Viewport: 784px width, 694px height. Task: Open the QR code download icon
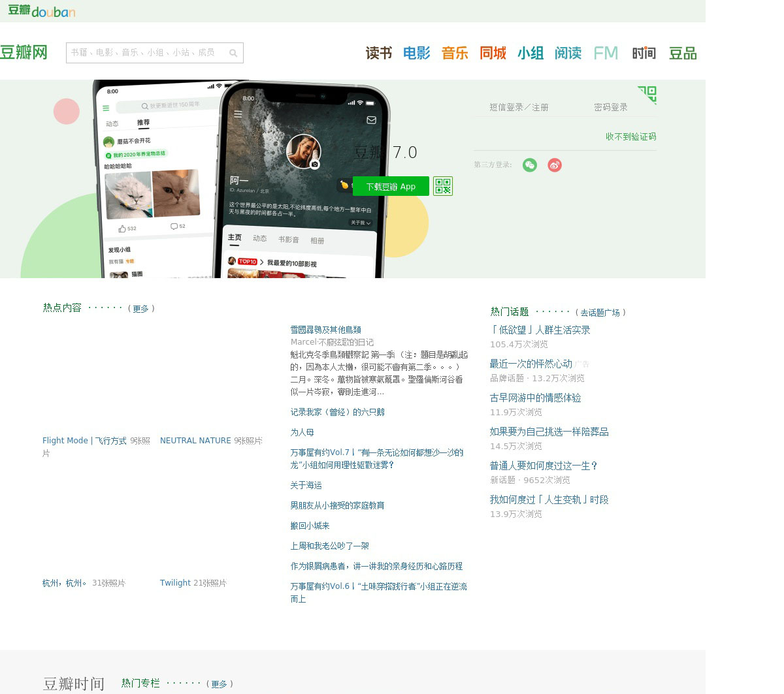[x=443, y=186]
